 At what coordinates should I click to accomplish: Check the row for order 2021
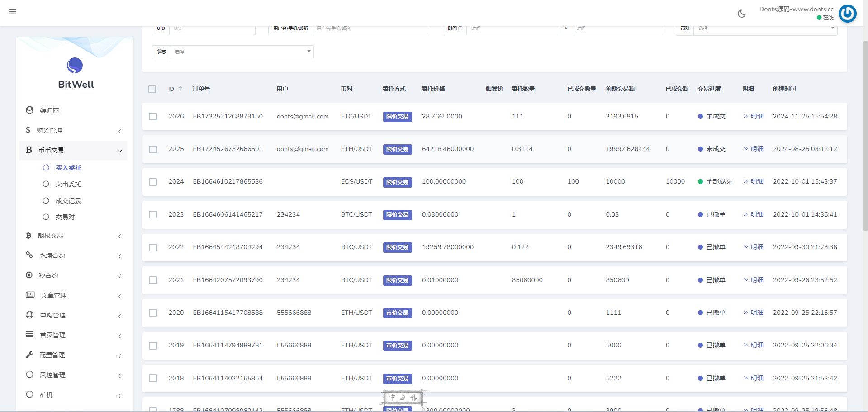pyautogui.click(x=153, y=280)
